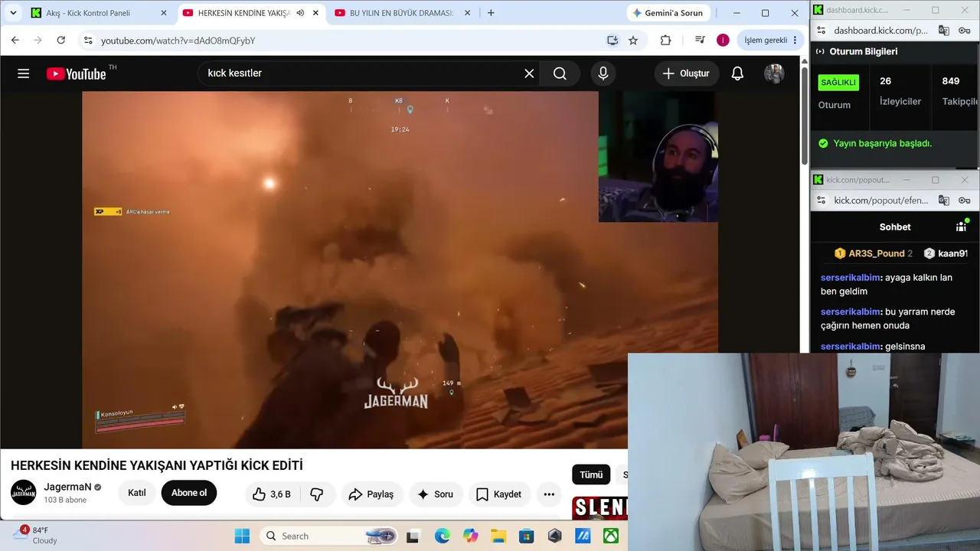Click the SAĞLIKLI session status badge
The width and height of the screenshot is (980, 551).
(839, 82)
